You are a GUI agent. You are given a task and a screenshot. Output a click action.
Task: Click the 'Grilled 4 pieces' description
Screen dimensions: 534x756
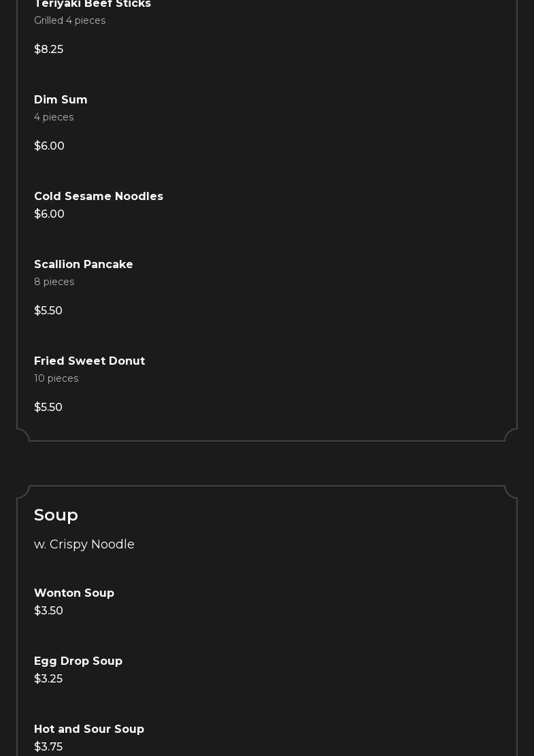pos(70,21)
